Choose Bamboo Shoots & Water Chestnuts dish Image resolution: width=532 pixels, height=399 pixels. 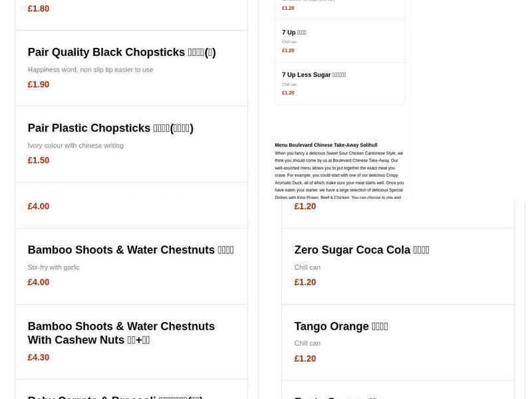[130, 250]
